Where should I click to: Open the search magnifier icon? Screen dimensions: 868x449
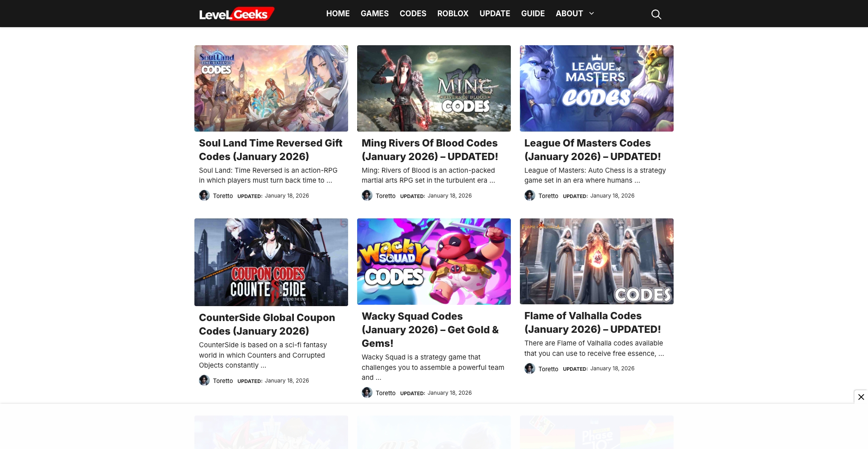(656, 14)
